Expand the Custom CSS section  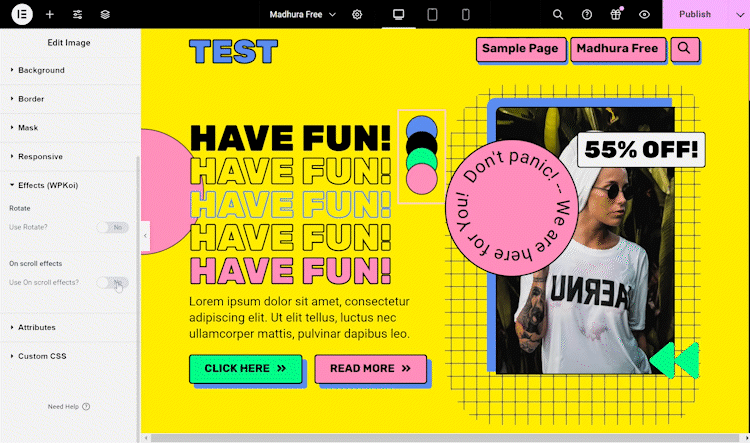click(x=70, y=356)
